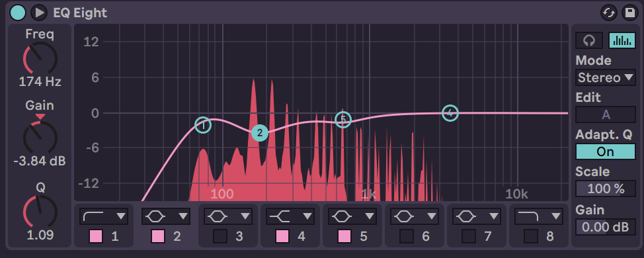Select filter node 1 on the curve
Viewport: 644px width, 258px height.
click(x=202, y=125)
